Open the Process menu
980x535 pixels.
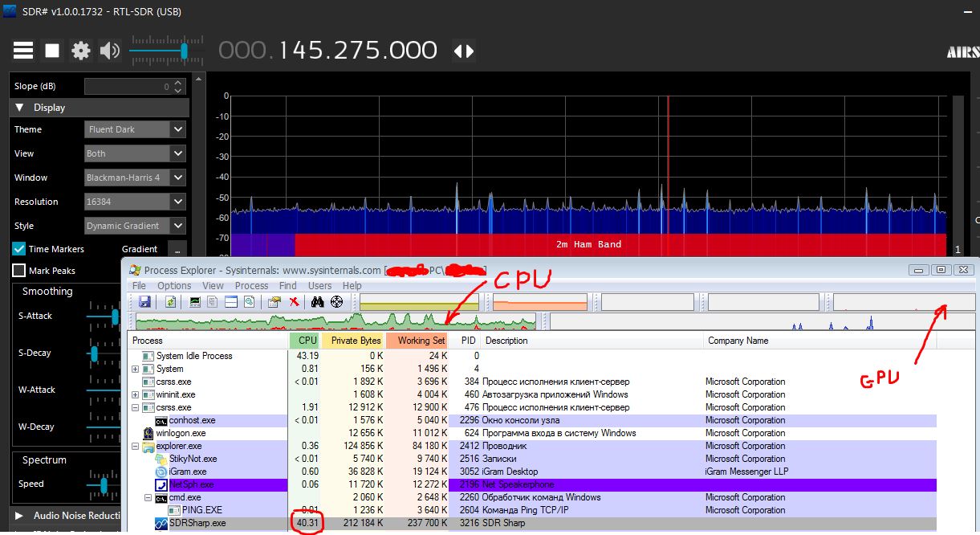251,285
